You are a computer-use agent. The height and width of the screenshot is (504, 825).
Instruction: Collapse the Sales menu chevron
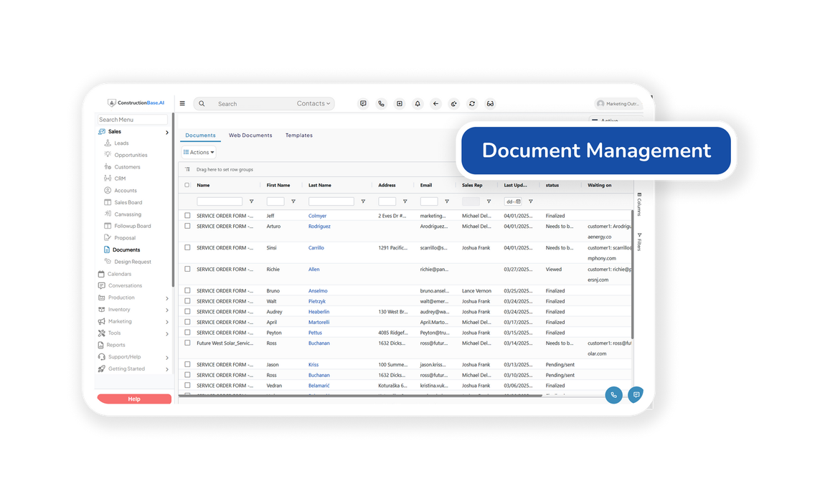[166, 133]
